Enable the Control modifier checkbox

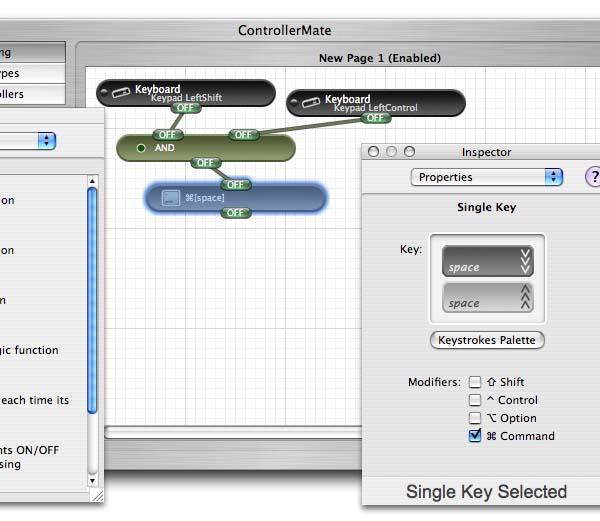[x=475, y=400]
